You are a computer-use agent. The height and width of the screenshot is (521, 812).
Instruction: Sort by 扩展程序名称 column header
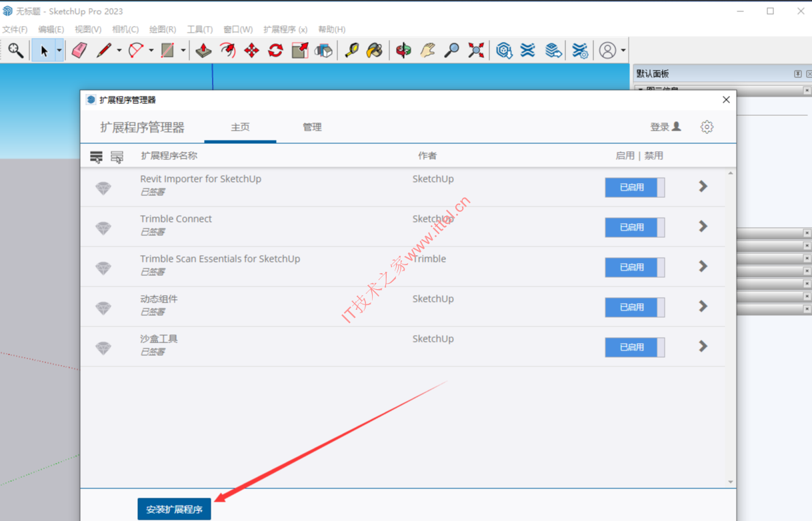169,156
